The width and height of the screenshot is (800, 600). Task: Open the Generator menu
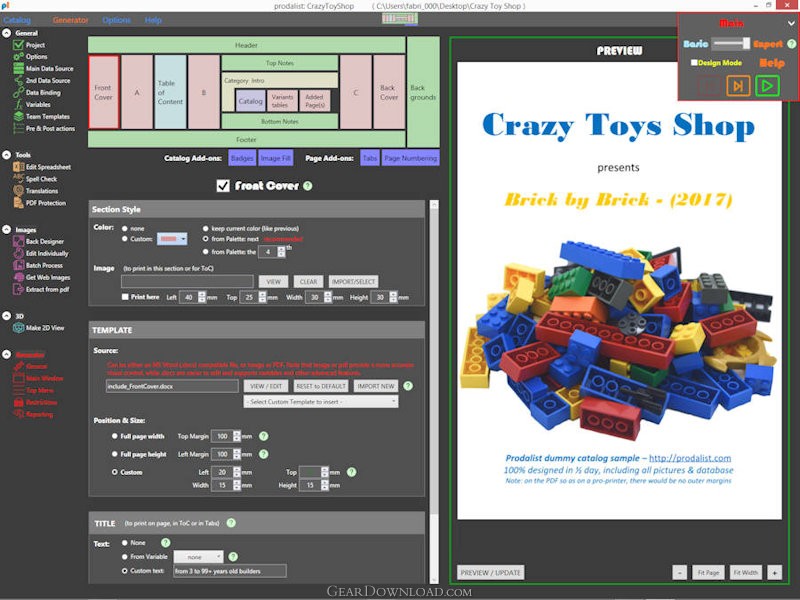[70, 20]
